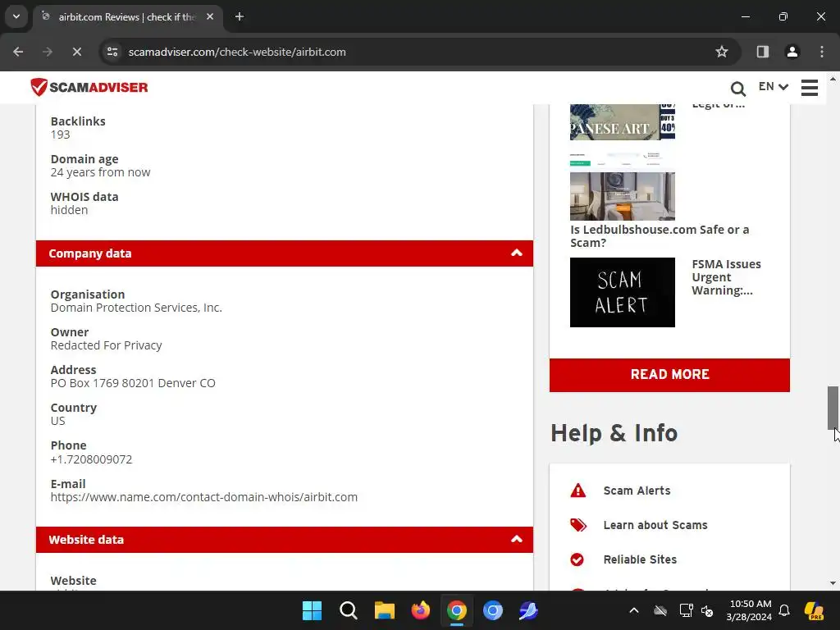Click the network display tray icon
840x630 pixels.
tap(686, 610)
